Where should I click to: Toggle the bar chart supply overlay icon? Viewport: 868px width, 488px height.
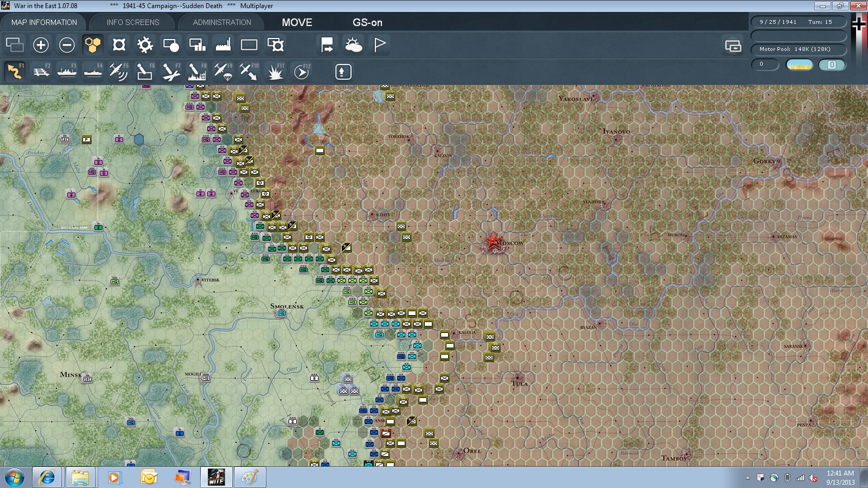(197, 45)
